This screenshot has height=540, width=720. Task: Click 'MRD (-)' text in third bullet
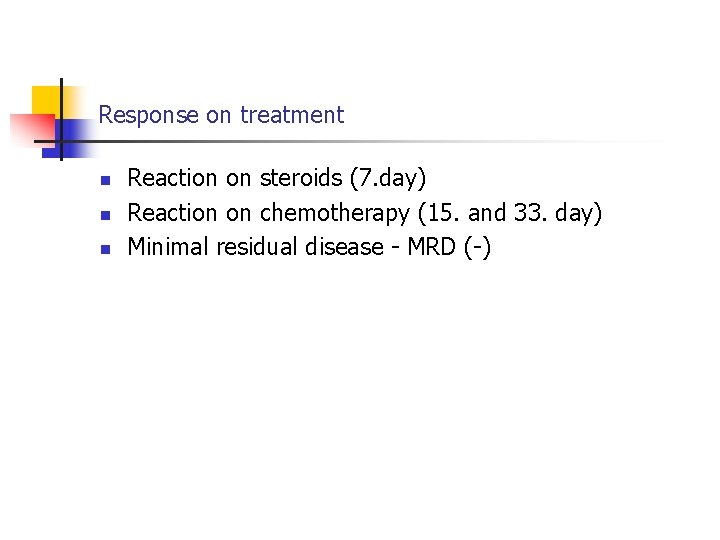447,247
